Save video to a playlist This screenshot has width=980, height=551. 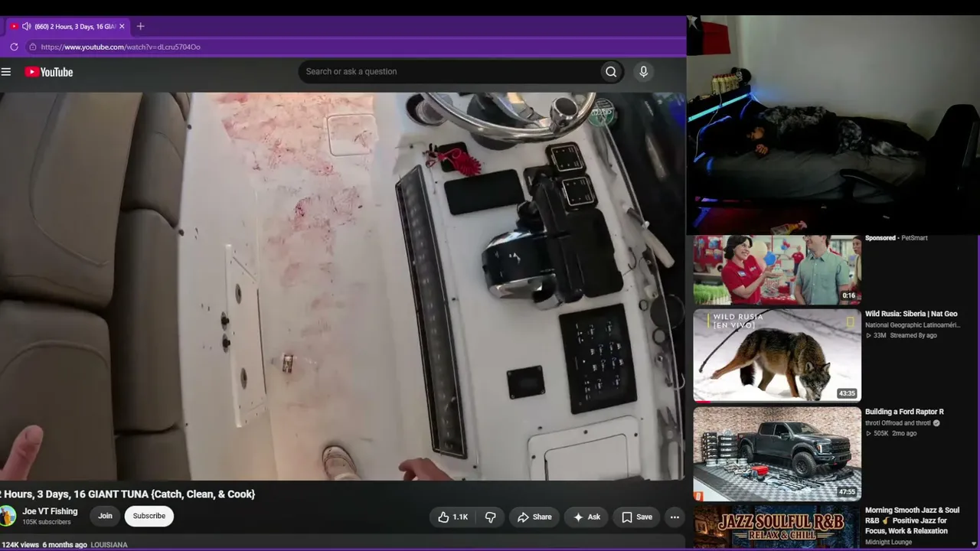coord(636,517)
